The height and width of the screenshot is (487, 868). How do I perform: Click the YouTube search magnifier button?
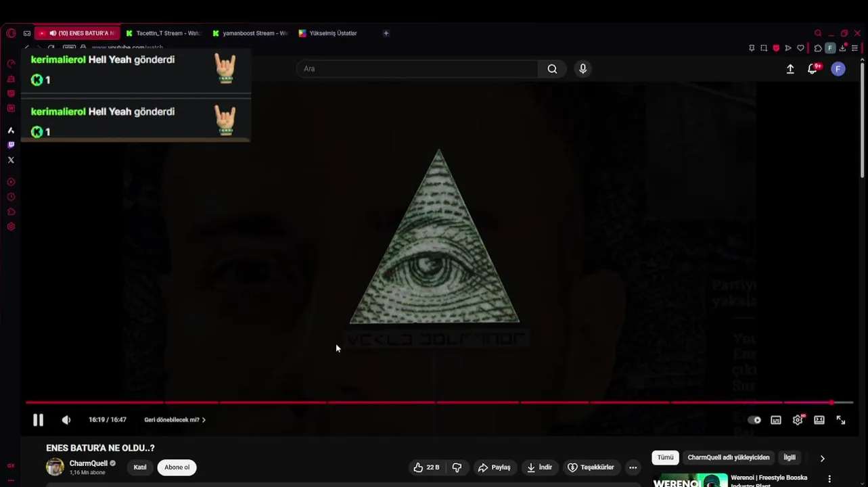tap(552, 69)
